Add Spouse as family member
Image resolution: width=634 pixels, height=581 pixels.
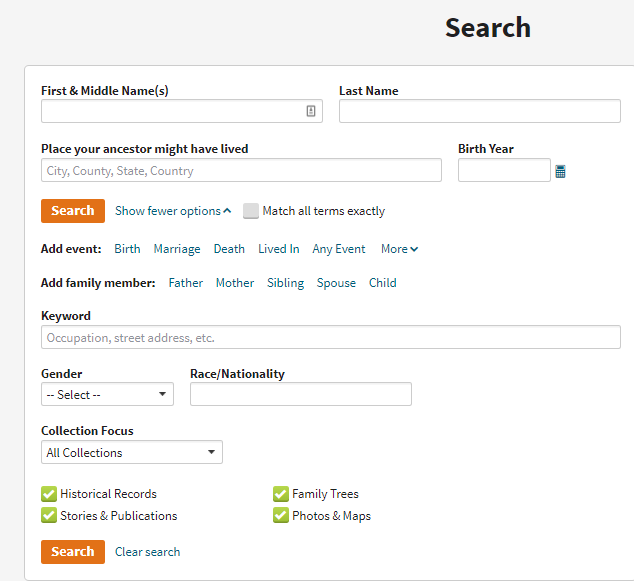336,283
